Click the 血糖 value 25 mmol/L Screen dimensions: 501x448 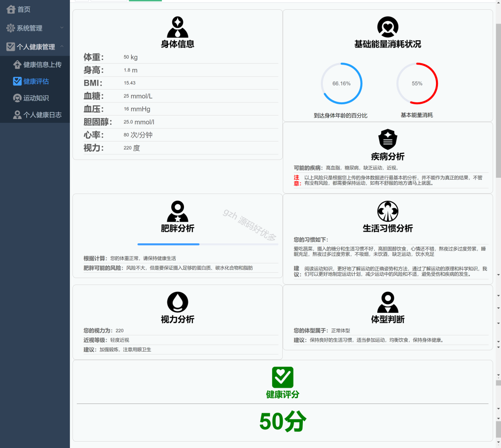(138, 96)
